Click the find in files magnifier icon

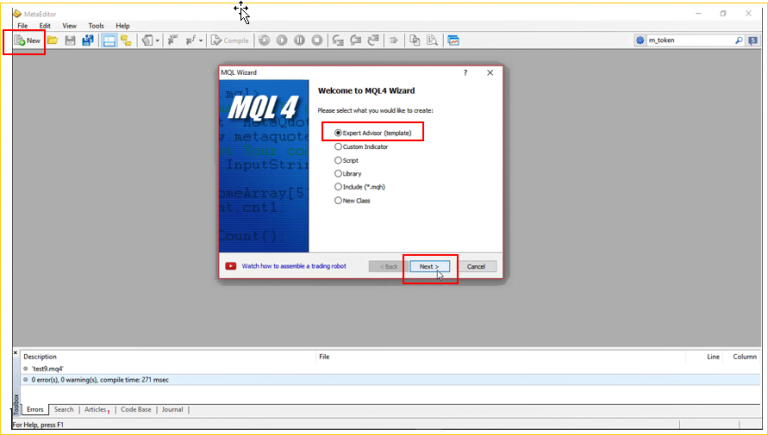tap(432, 41)
